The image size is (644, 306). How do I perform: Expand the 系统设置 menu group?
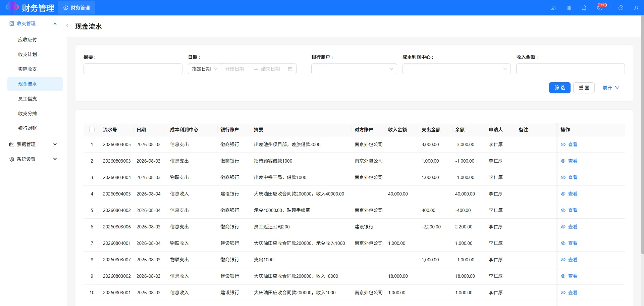coord(55,159)
